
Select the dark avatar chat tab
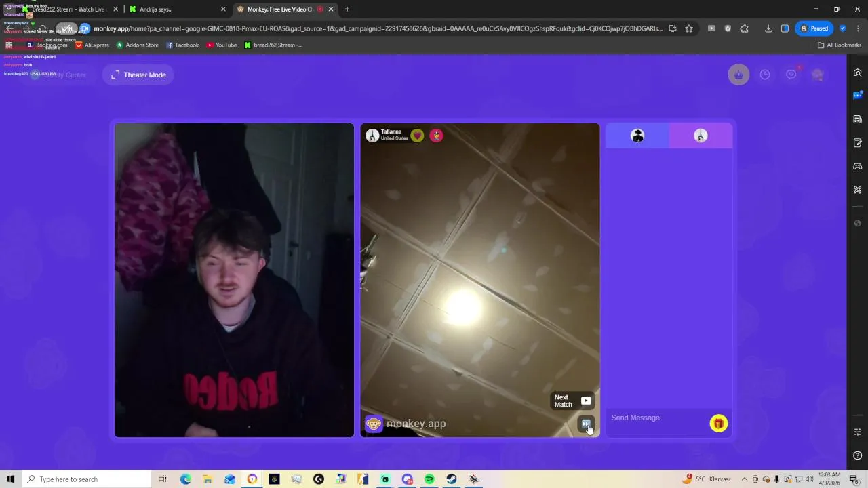pos(637,136)
